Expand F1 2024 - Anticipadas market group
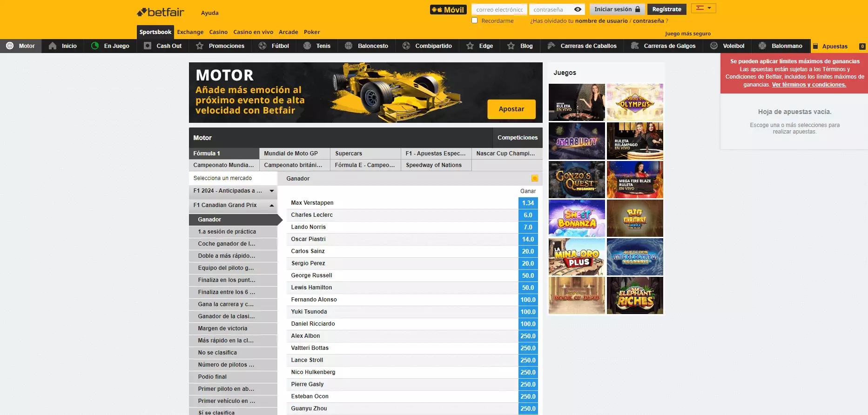 (x=233, y=191)
